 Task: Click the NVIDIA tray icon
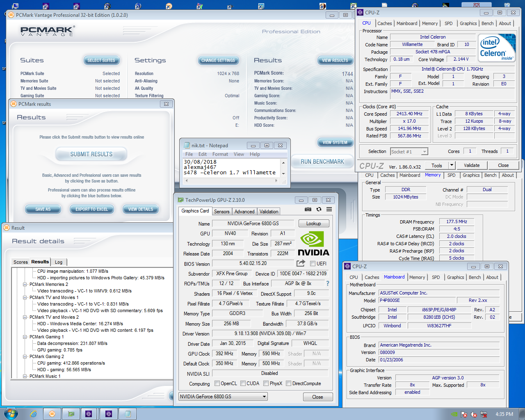click(454, 414)
